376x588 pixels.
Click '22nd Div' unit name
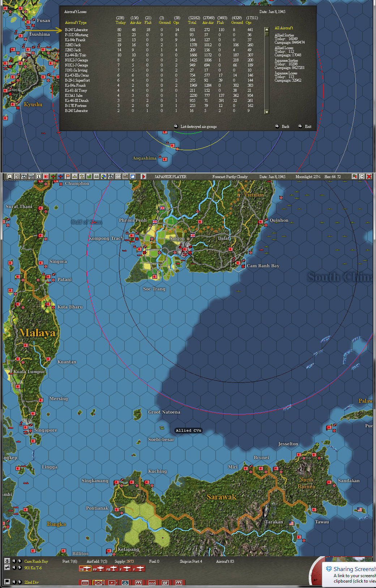point(31,582)
